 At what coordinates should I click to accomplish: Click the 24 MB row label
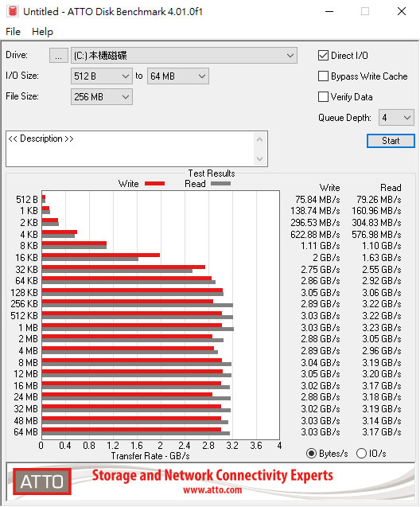[x=25, y=397]
